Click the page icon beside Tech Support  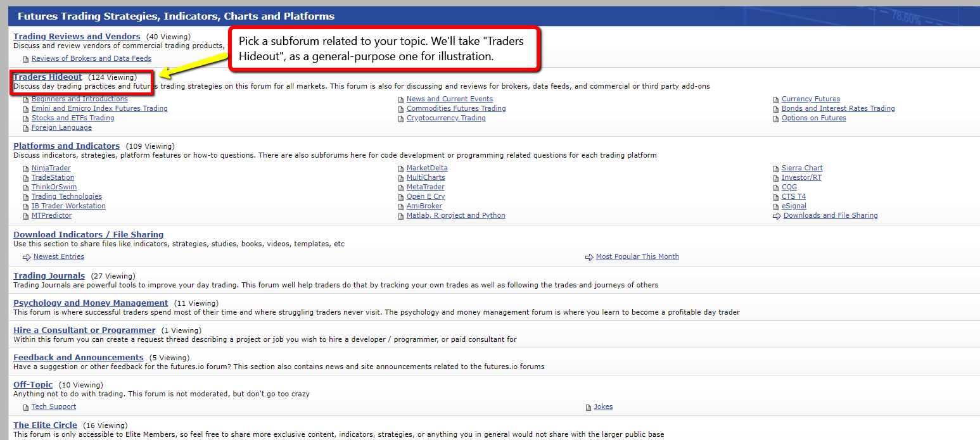click(x=26, y=407)
